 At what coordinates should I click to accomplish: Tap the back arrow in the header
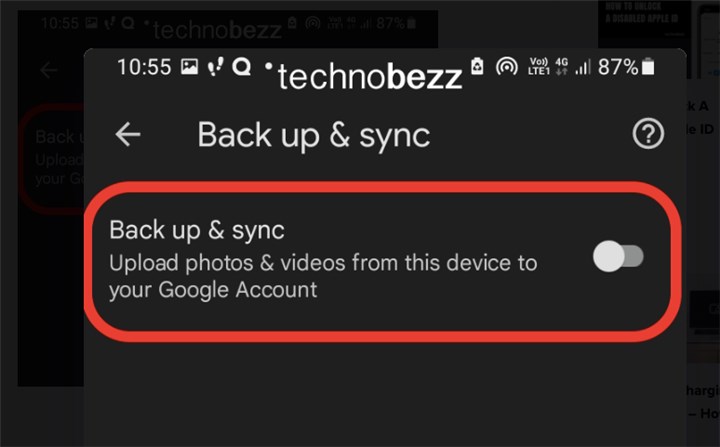[x=127, y=134]
